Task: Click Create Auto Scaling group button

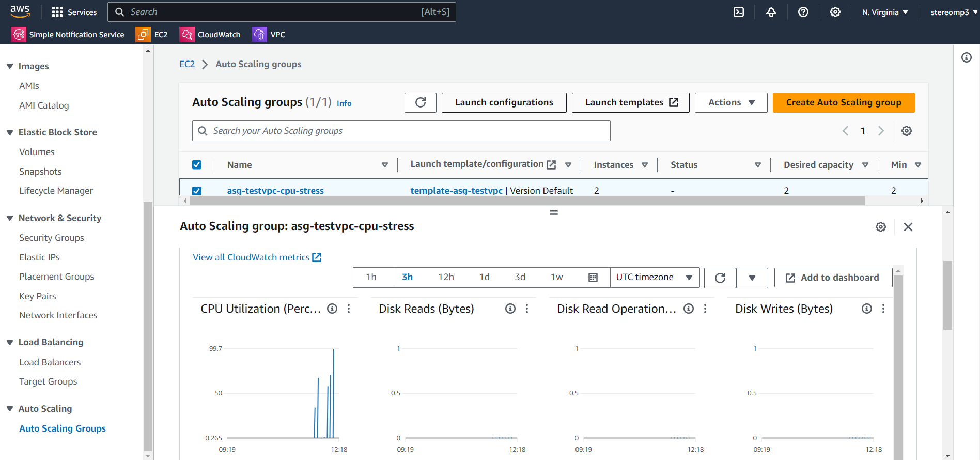Action: point(844,102)
